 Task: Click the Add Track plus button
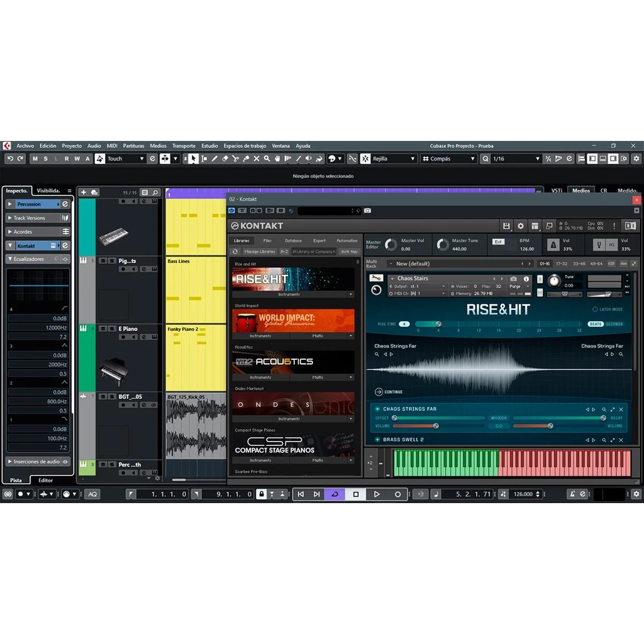(84, 192)
